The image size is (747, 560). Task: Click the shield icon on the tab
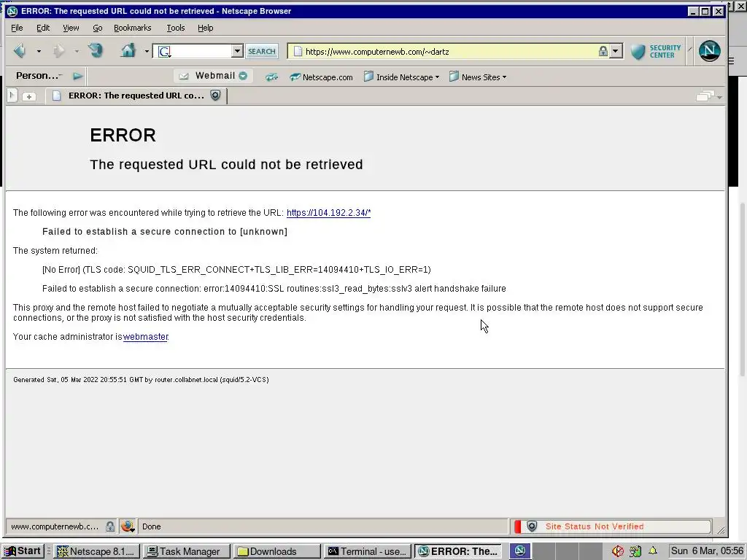215,96
